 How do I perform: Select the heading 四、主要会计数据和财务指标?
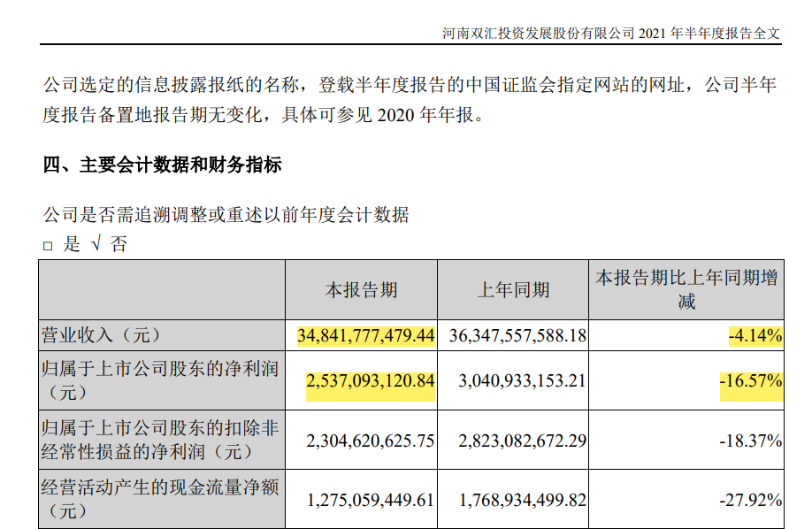pos(163,165)
